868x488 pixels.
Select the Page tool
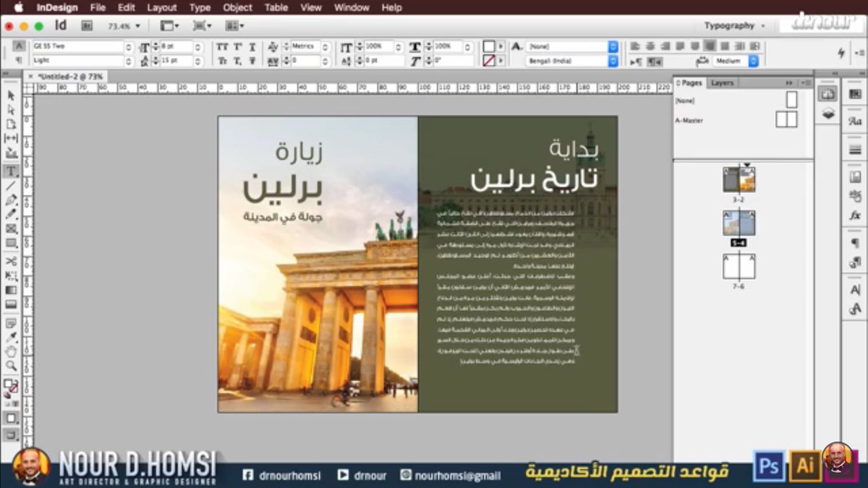coord(11,124)
